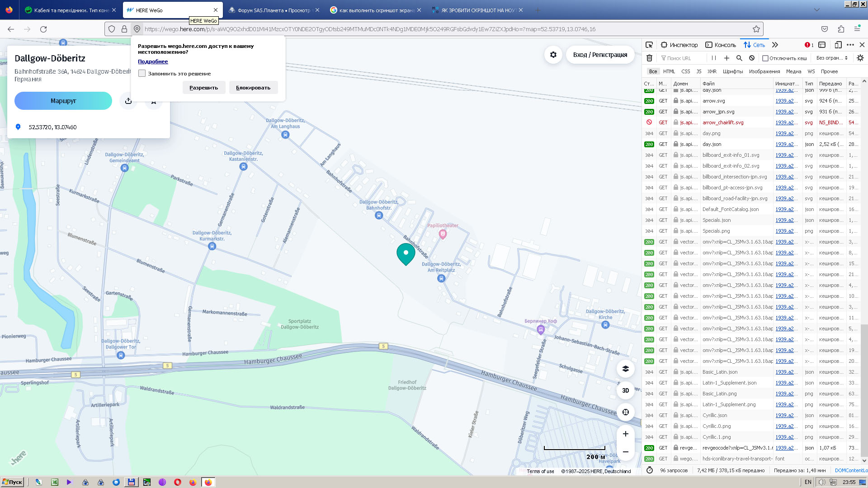Click the share location icon
The image size is (868, 488).
[x=128, y=101]
